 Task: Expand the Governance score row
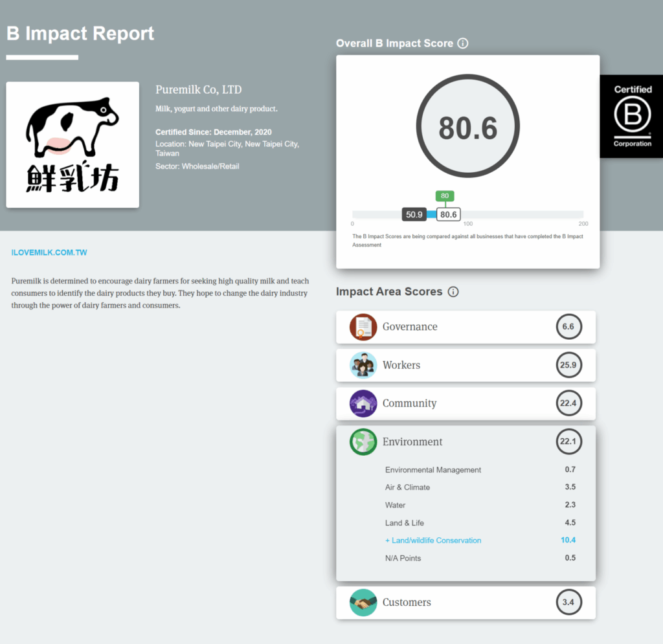point(466,327)
